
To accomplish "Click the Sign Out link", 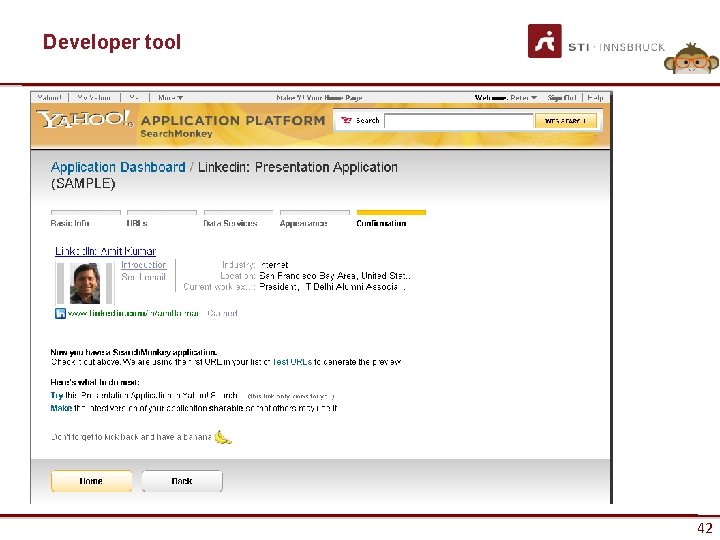I will [x=562, y=98].
